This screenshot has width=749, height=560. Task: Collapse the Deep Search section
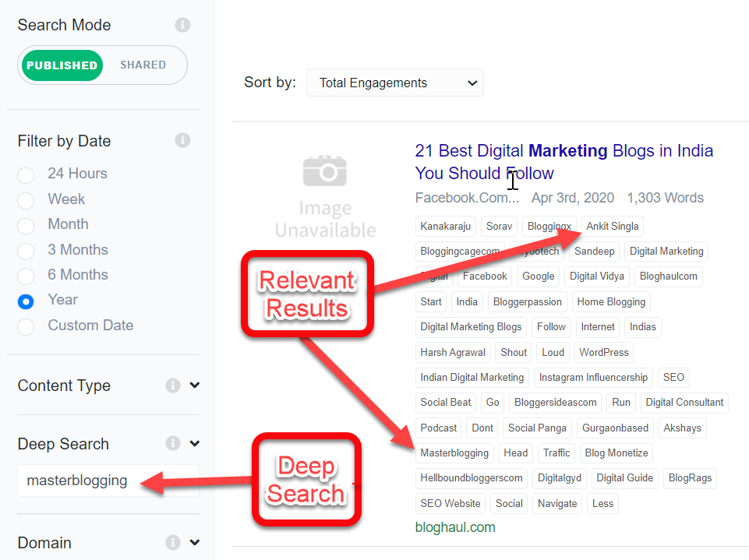click(x=194, y=443)
